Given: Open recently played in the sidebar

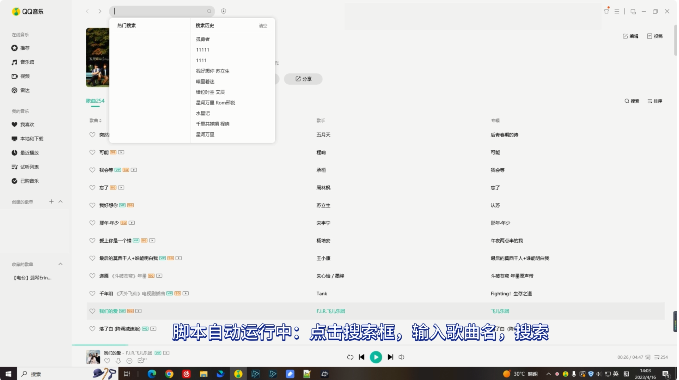Looking at the screenshot, I should pyautogui.click(x=25, y=153).
